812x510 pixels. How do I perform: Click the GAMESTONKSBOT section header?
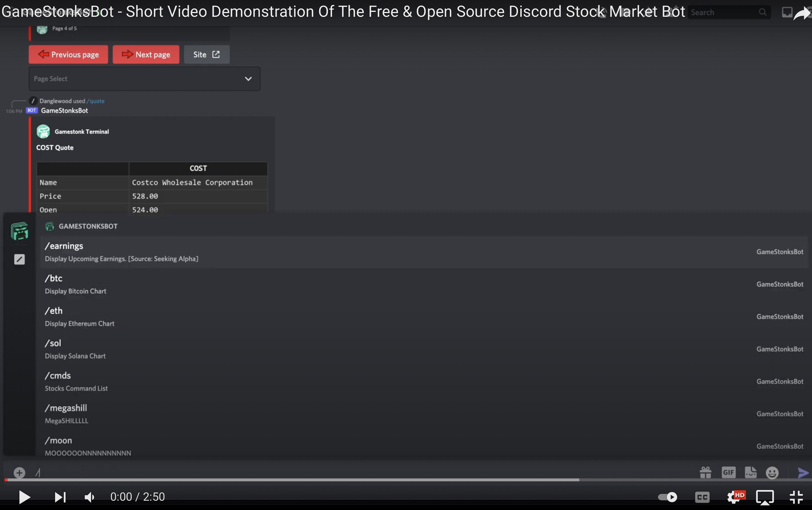(88, 226)
